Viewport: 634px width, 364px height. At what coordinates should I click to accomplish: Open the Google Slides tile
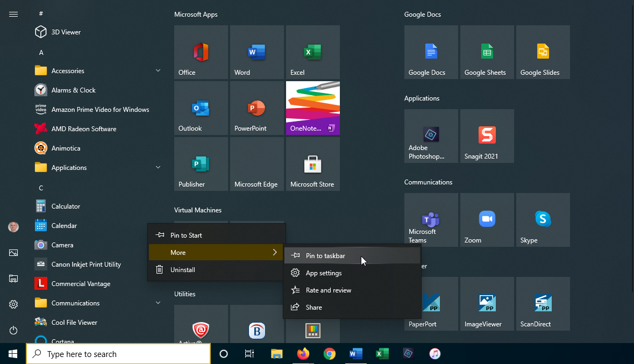[x=543, y=52]
